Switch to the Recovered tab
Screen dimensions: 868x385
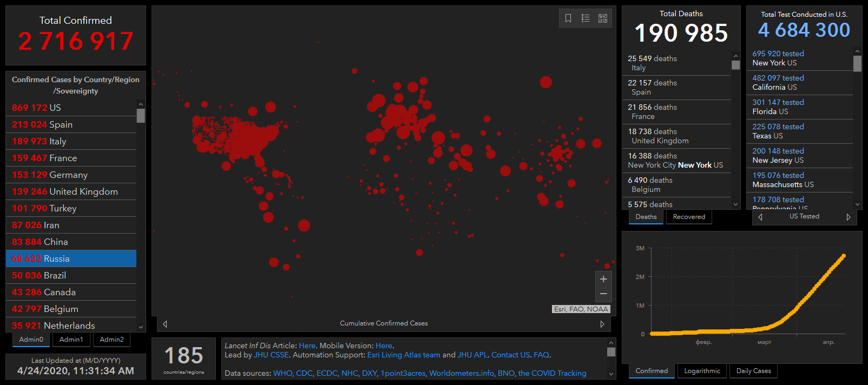coord(689,217)
